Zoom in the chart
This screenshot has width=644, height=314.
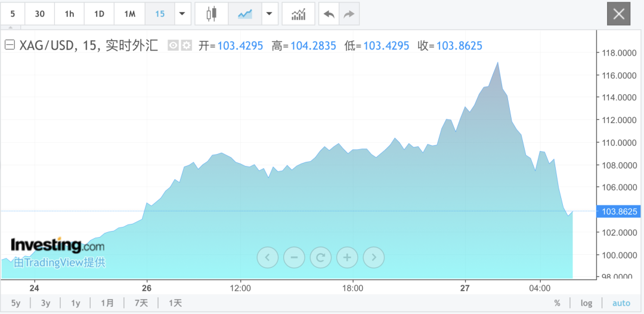(x=347, y=257)
